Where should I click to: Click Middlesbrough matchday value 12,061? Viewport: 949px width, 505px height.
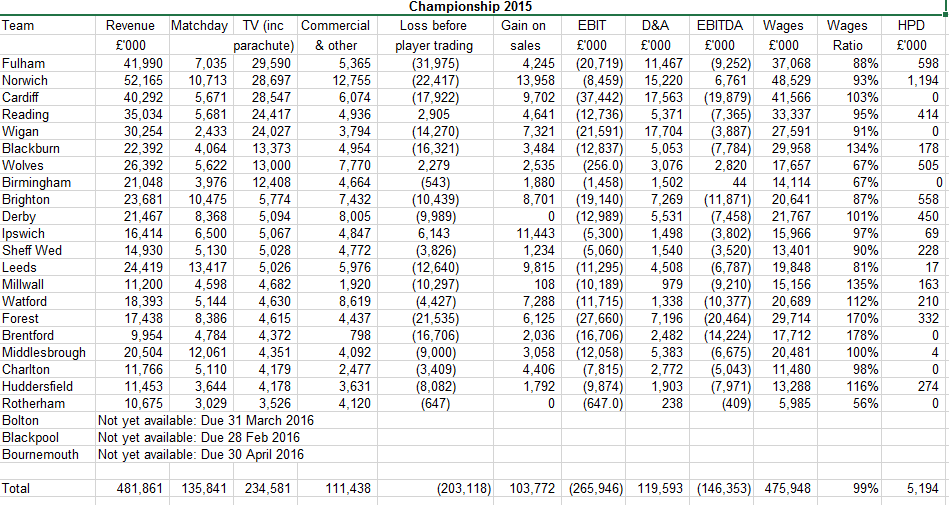click(208, 352)
